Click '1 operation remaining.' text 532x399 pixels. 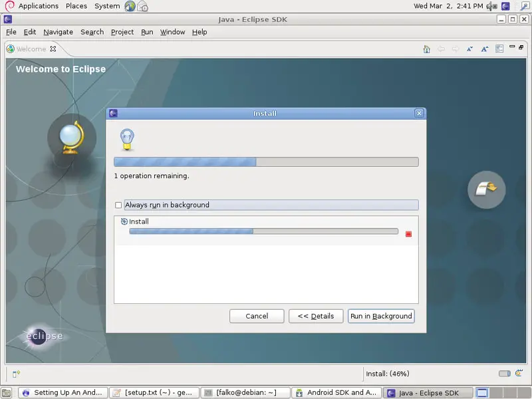click(x=152, y=176)
